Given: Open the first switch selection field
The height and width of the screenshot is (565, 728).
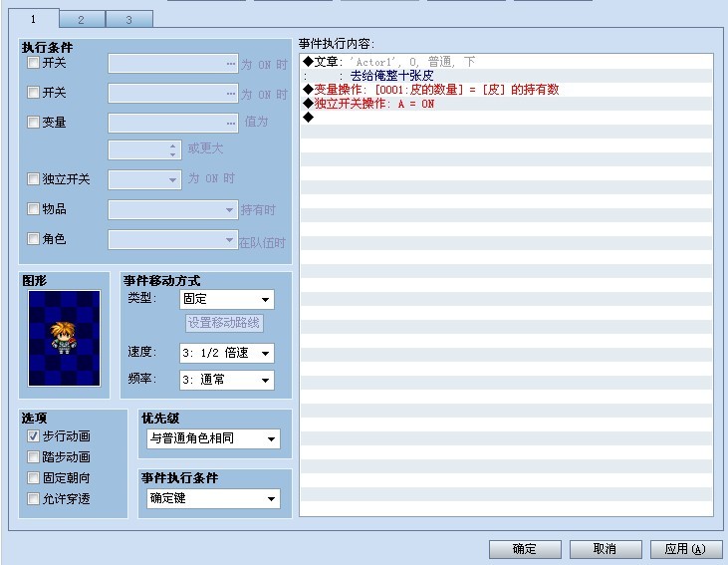Looking at the screenshot, I should 173,64.
